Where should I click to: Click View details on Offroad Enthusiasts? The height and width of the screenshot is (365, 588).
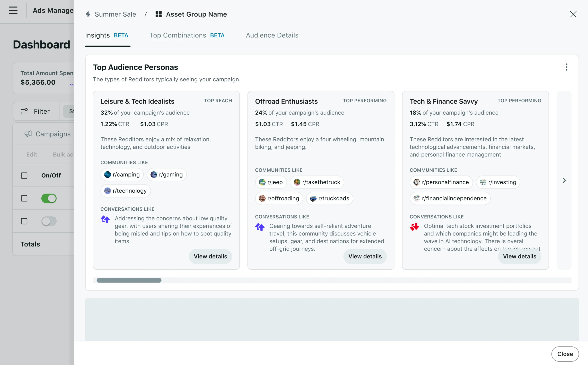[x=365, y=256]
